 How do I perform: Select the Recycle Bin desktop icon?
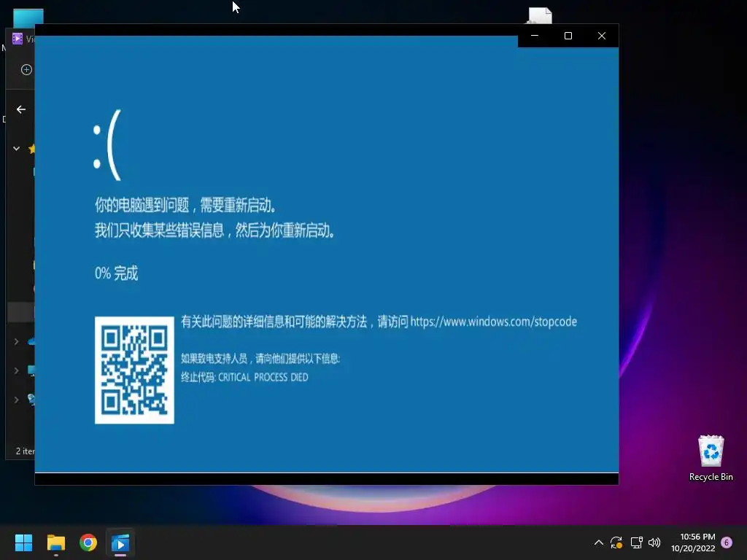(x=711, y=458)
